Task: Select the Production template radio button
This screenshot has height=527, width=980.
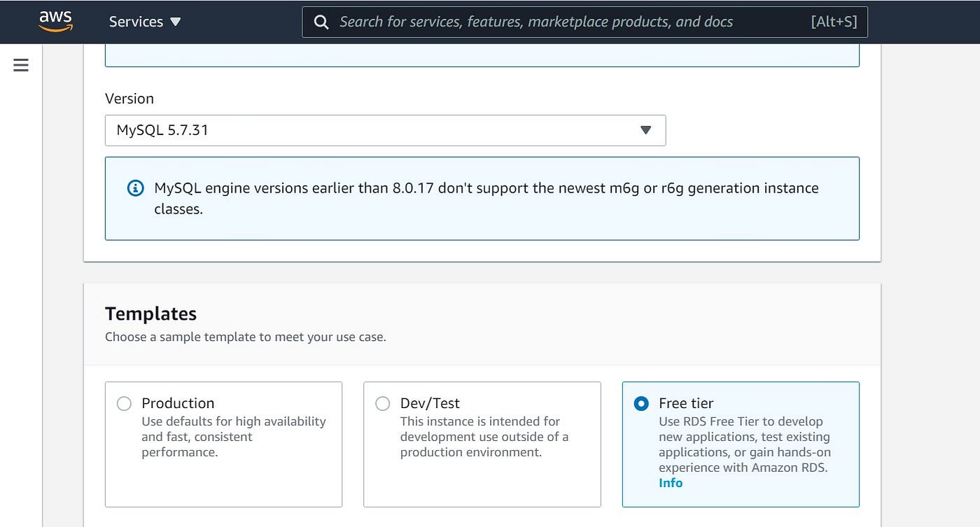Action: [x=124, y=403]
